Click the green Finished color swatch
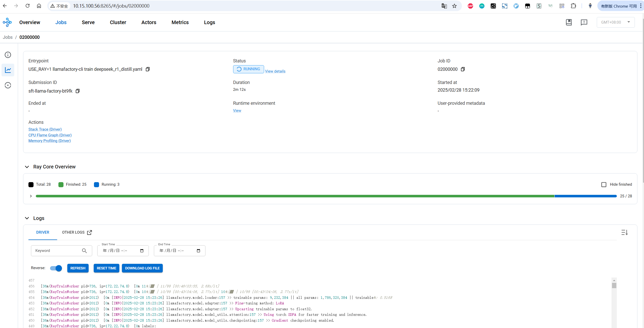Image resolution: width=644 pixels, height=328 pixels. 61,185
